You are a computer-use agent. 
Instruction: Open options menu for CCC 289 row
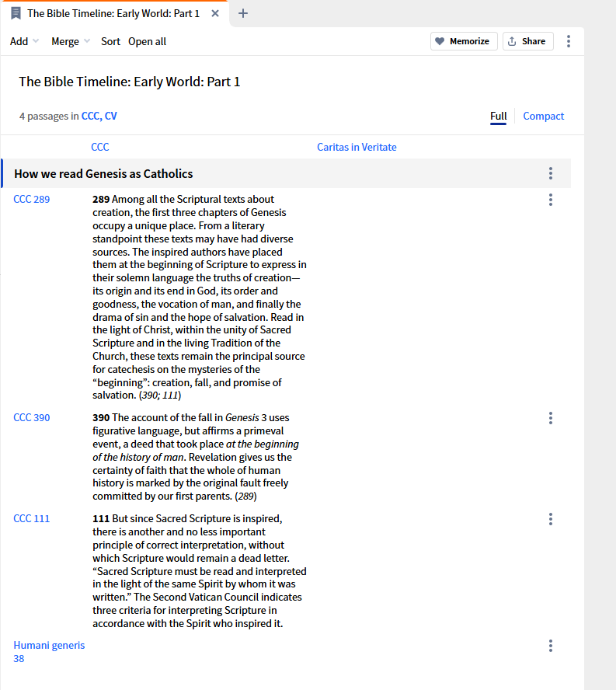tap(551, 200)
